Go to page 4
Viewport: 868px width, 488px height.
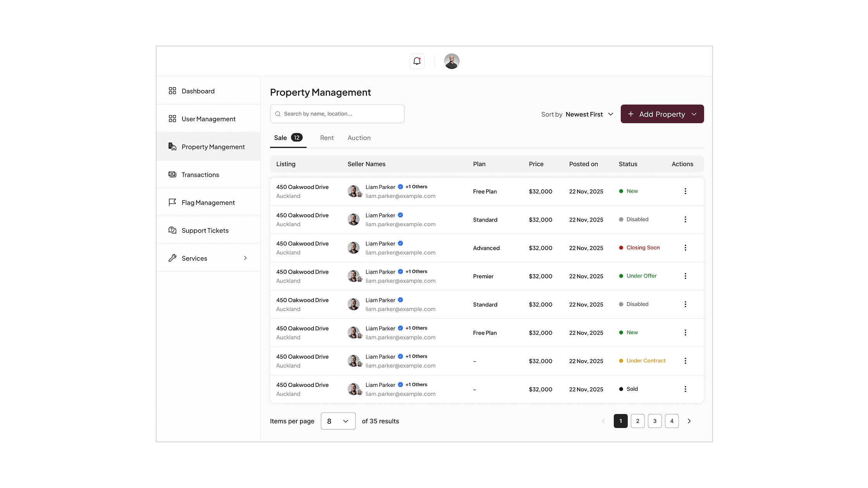point(672,421)
